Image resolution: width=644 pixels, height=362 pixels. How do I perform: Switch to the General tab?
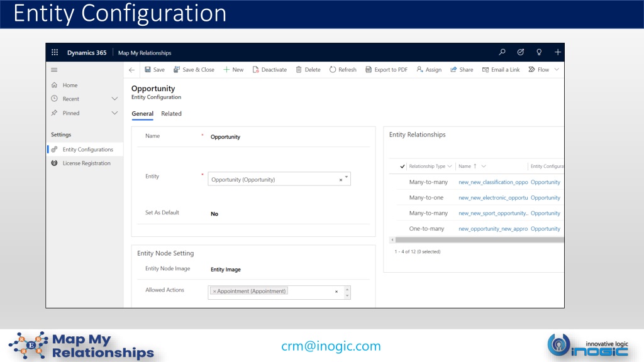click(143, 114)
